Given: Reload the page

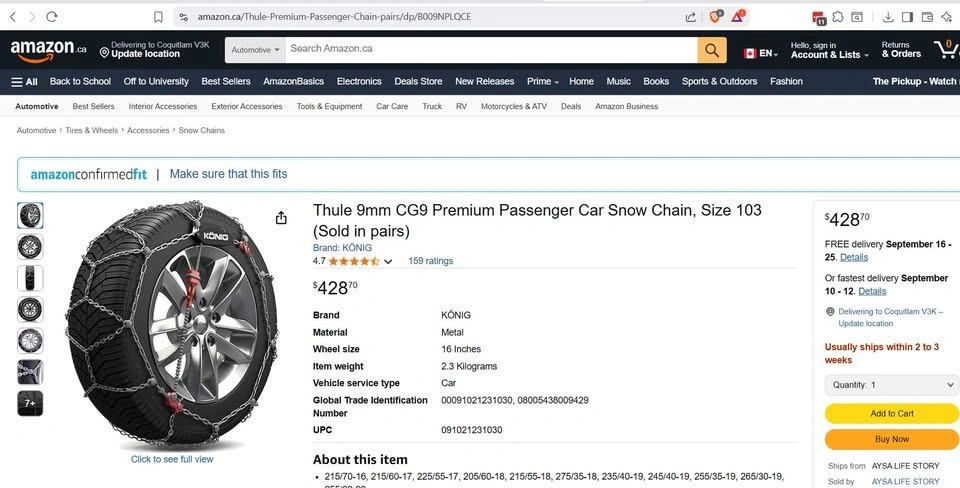Looking at the screenshot, I should coord(52,17).
